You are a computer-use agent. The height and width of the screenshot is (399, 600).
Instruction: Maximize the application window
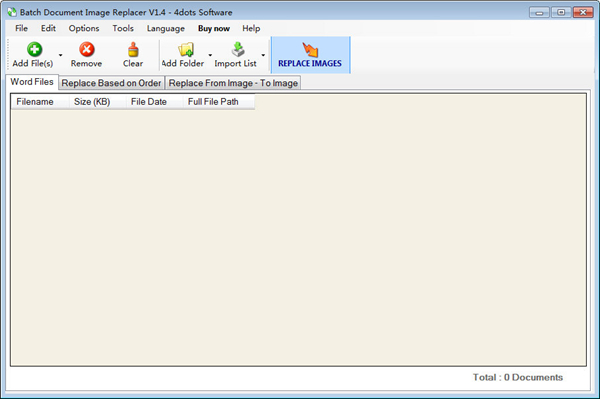(x=561, y=12)
